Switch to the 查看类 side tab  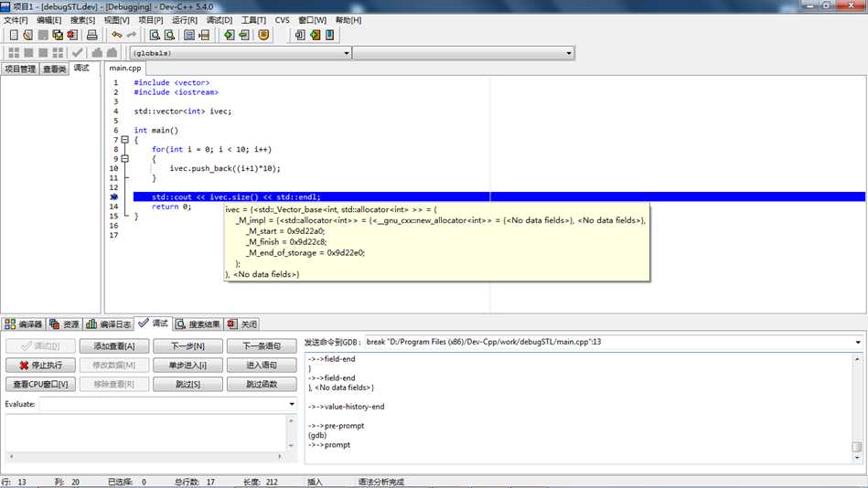(x=54, y=69)
